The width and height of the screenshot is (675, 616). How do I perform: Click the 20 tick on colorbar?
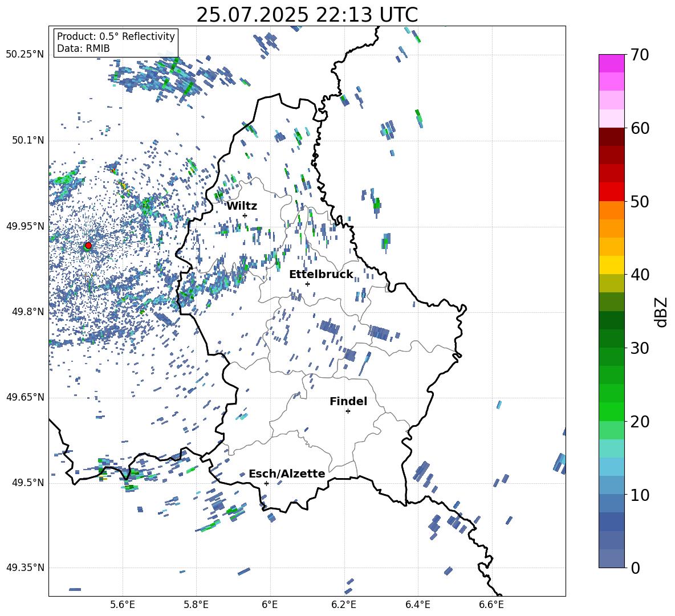(640, 422)
